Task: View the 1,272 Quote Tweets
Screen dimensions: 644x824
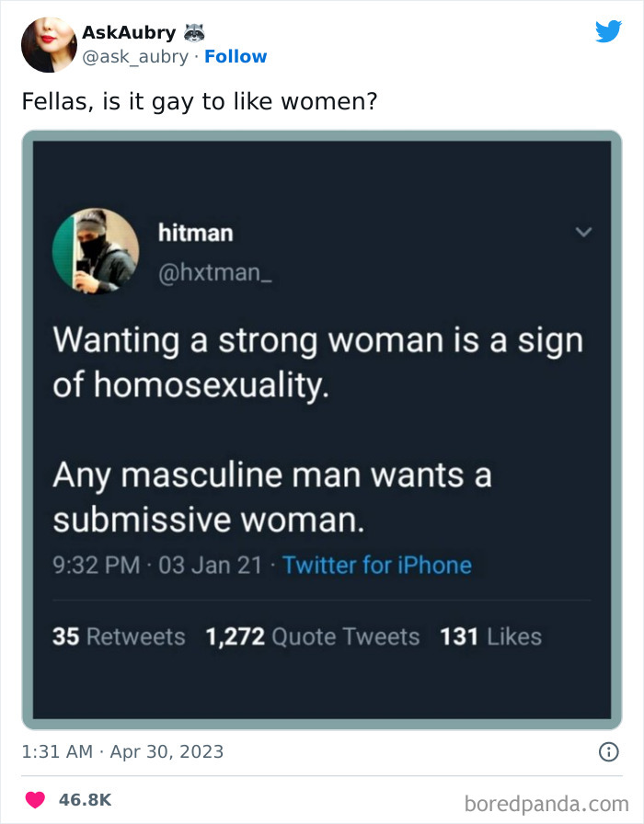Action: click(x=313, y=636)
